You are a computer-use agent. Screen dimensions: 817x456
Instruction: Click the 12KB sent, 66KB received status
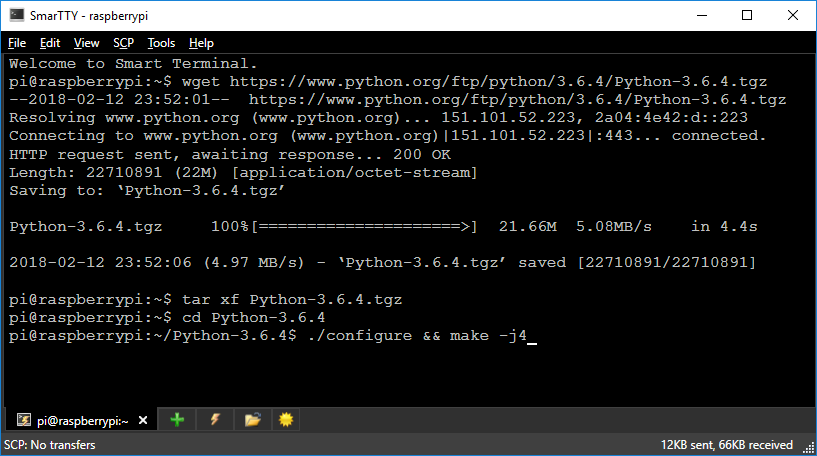pyautogui.click(x=727, y=445)
